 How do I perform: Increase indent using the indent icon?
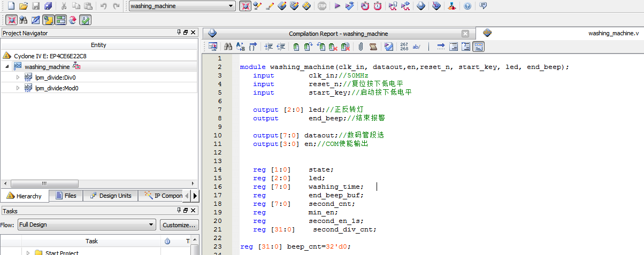(x=269, y=47)
